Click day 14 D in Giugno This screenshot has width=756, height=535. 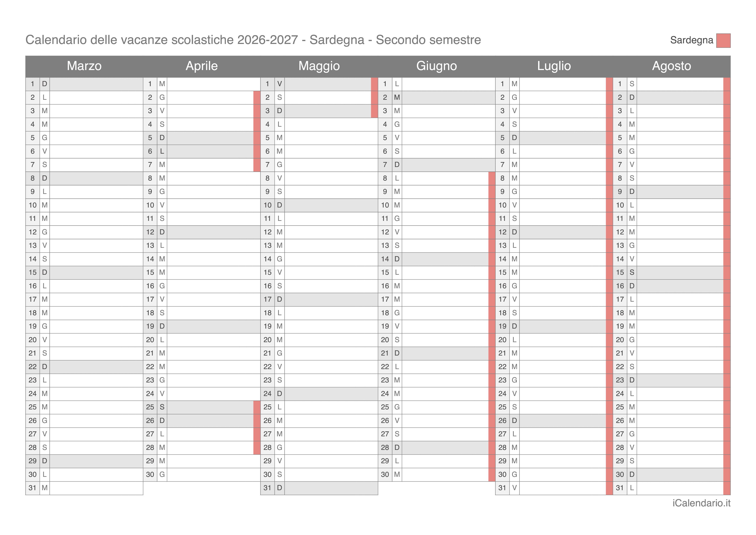pos(436,259)
